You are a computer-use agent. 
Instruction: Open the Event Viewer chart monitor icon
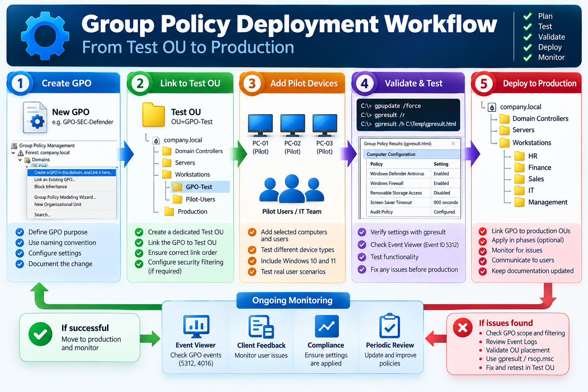196,327
